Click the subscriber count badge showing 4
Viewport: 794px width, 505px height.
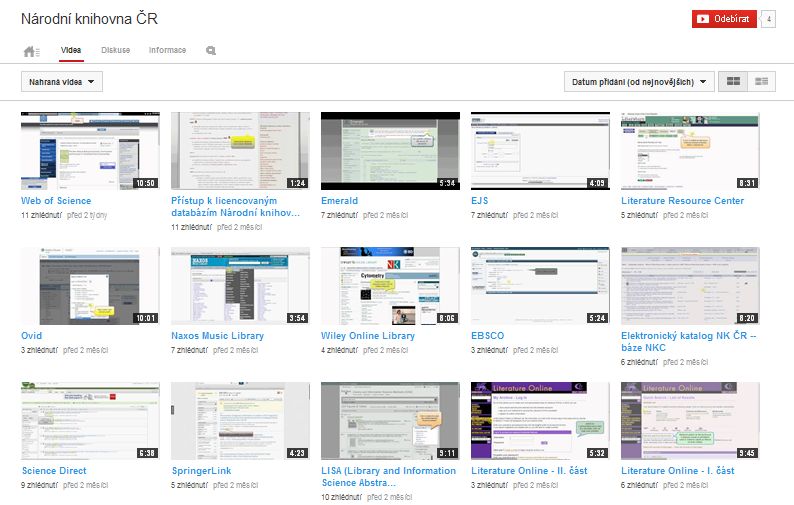tap(768, 19)
